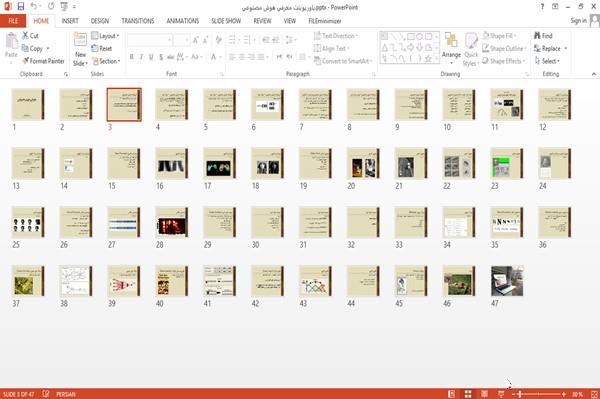
Task: Start Slide Show from status bar
Action: click(501, 394)
